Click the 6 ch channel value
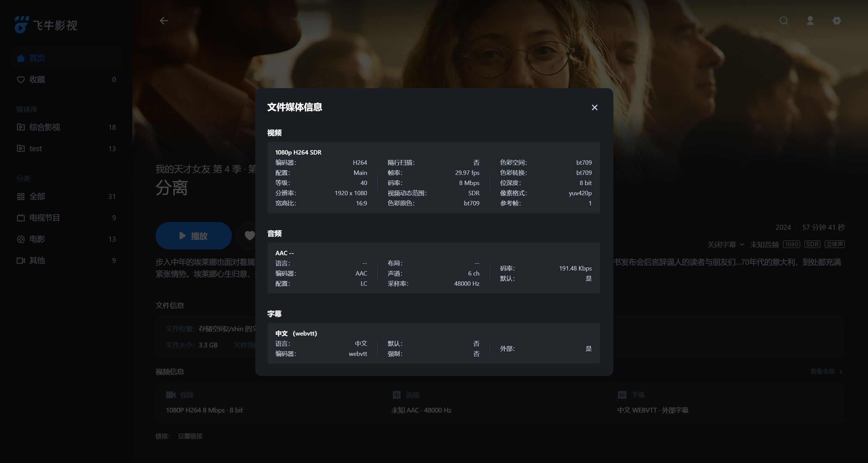This screenshot has height=463, width=868. point(474,274)
